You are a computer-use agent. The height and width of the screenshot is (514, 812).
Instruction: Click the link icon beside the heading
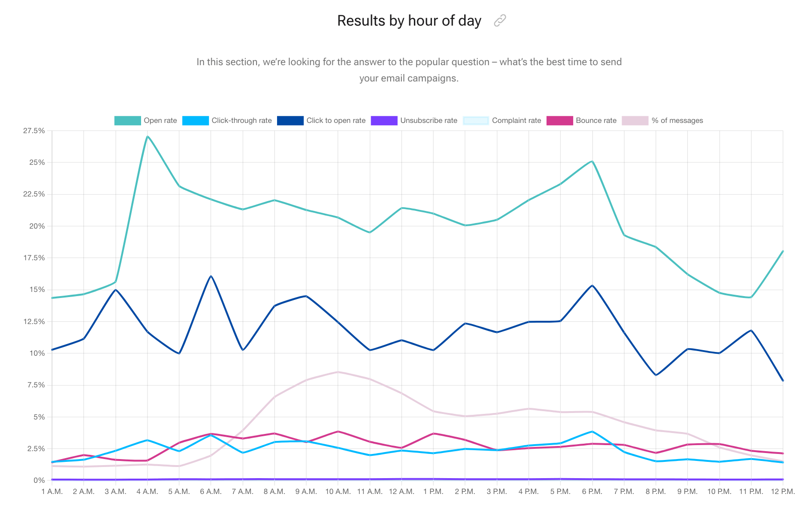pyautogui.click(x=500, y=20)
